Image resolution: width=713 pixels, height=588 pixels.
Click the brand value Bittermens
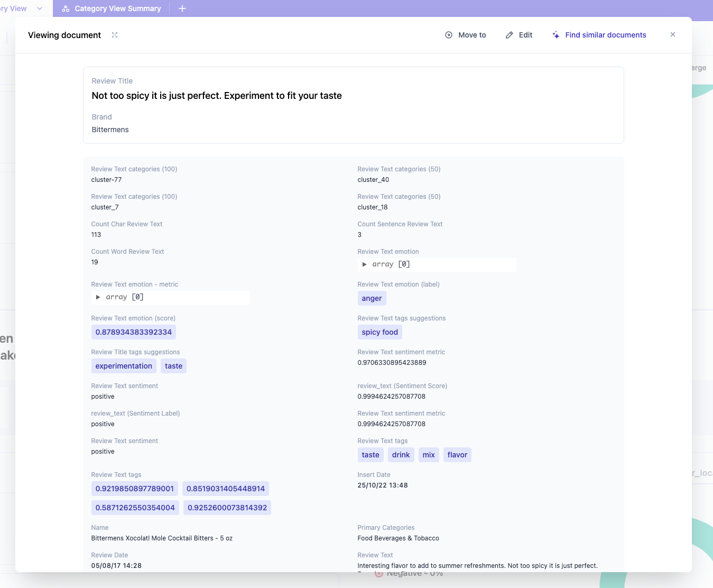(110, 130)
